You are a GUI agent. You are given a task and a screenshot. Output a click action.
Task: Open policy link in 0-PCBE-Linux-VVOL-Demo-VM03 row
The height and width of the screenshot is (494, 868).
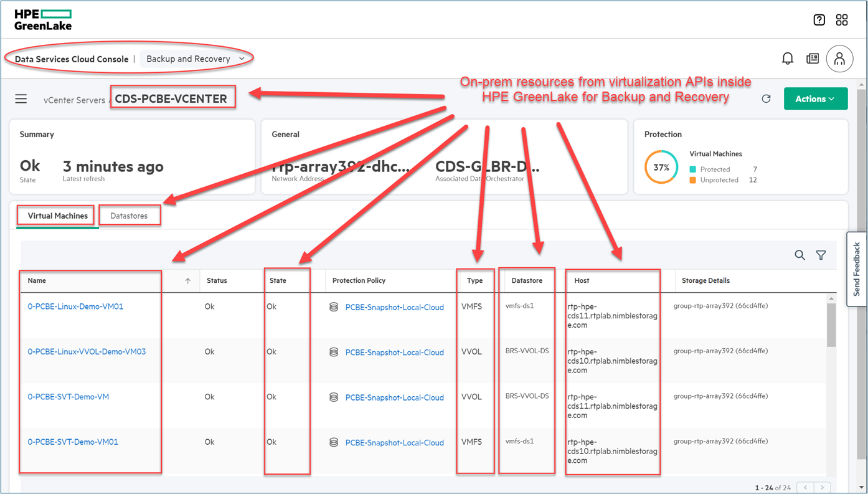[395, 352]
